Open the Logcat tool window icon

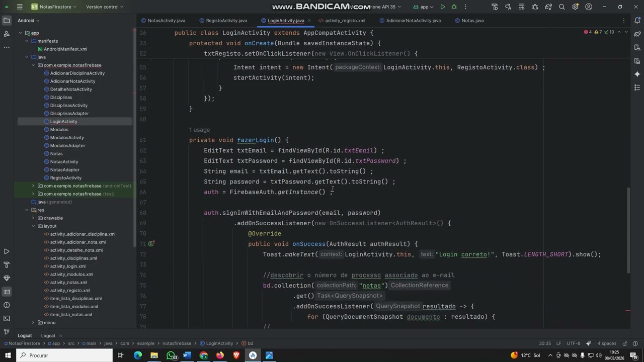tap(7, 292)
